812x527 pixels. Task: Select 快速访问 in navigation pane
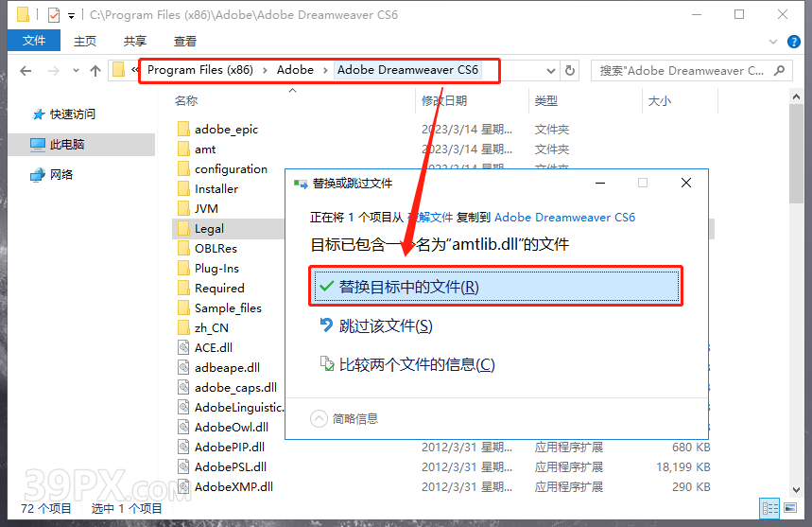[x=73, y=114]
